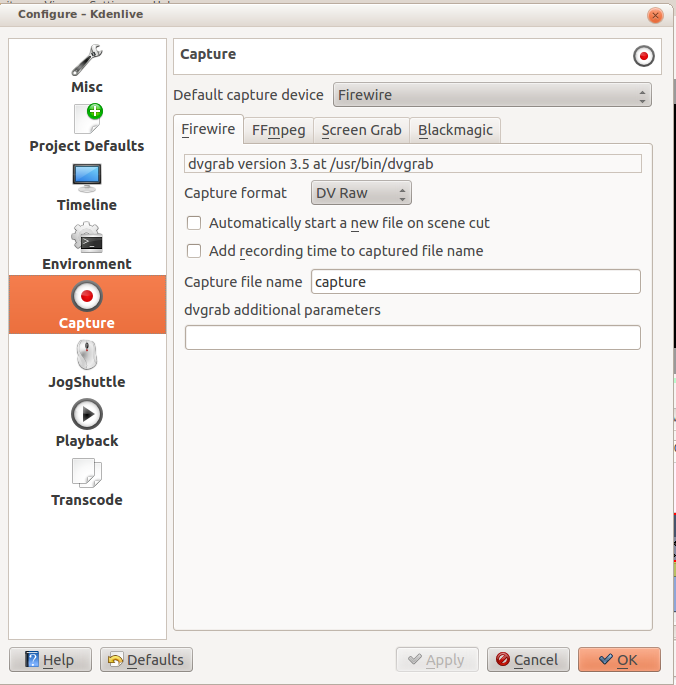
Task: Switch to the Firewire tab
Action: 208,129
